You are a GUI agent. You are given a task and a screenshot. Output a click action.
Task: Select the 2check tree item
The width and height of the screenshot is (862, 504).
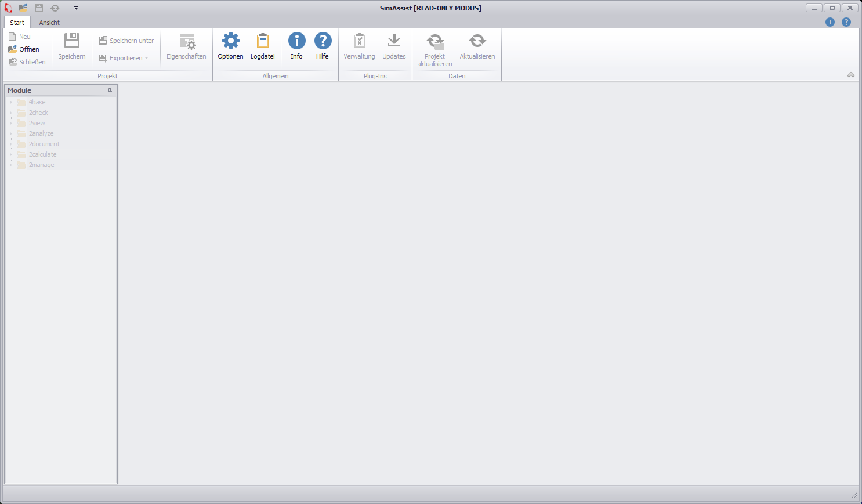tap(38, 113)
